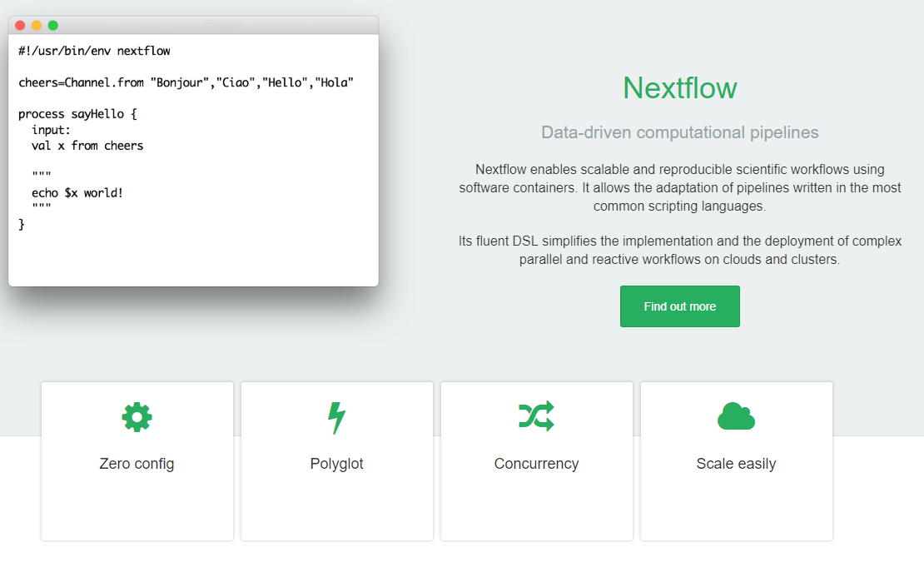
Task: Select the Polyglot card title
Action: tap(336, 464)
